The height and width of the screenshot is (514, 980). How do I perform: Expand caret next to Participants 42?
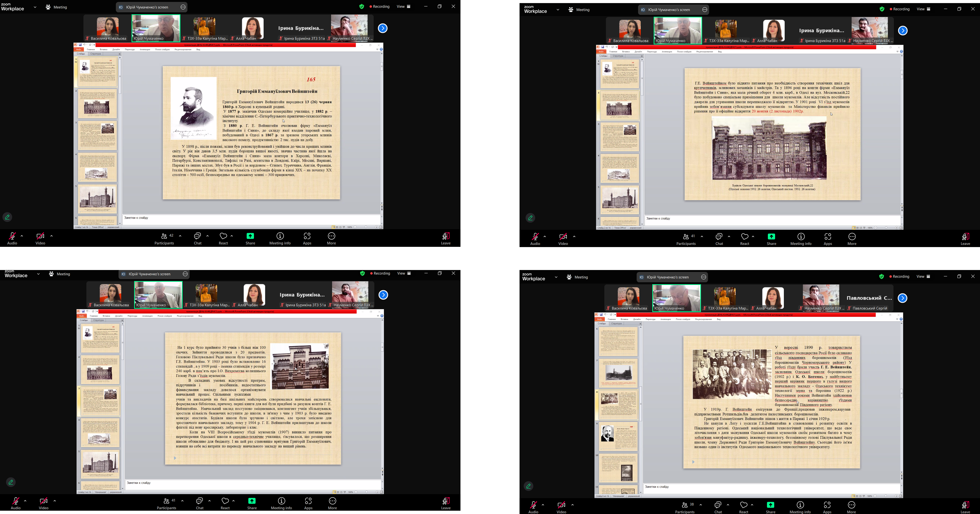pyautogui.click(x=180, y=236)
